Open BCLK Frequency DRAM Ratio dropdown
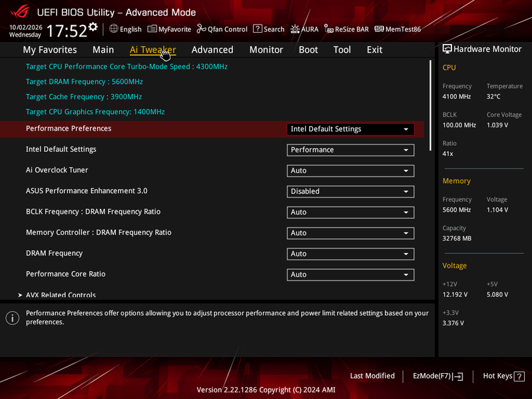The height and width of the screenshot is (399, 532). click(350, 212)
